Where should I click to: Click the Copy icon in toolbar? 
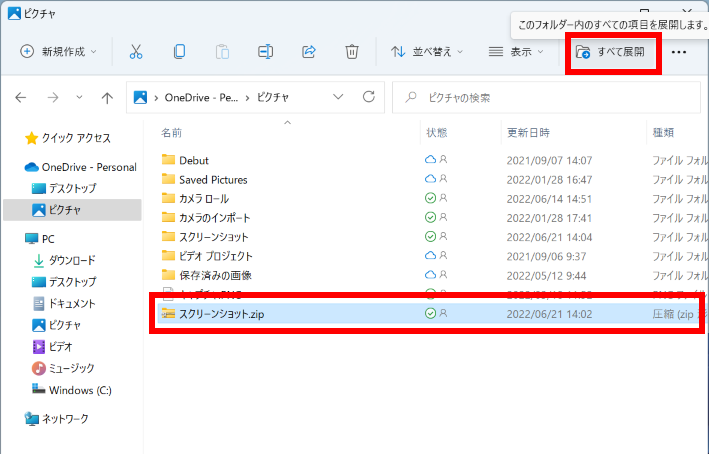click(x=179, y=52)
